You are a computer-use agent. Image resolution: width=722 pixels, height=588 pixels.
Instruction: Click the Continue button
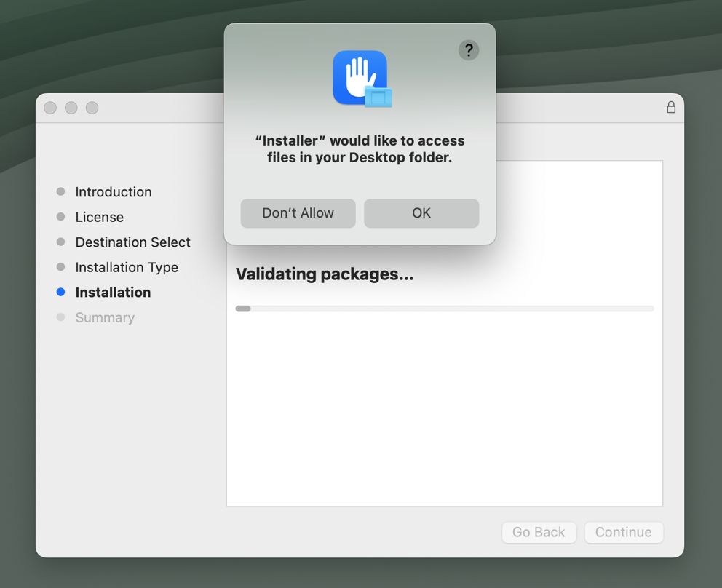pyautogui.click(x=624, y=532)
